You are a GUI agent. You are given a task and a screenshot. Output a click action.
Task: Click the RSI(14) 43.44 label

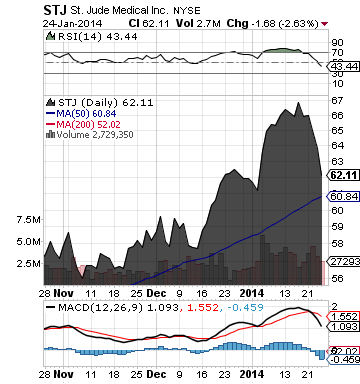[x=98, y=36]
